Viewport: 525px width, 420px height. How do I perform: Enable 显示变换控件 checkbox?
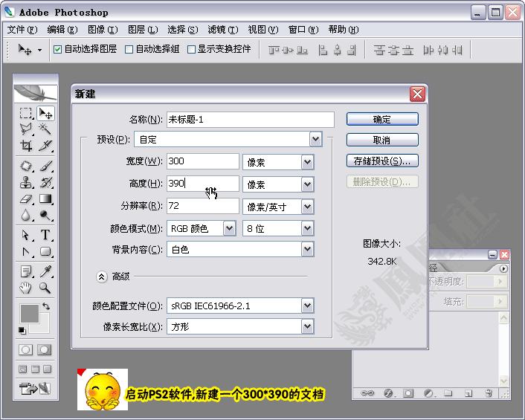click(x=191, y=50)
